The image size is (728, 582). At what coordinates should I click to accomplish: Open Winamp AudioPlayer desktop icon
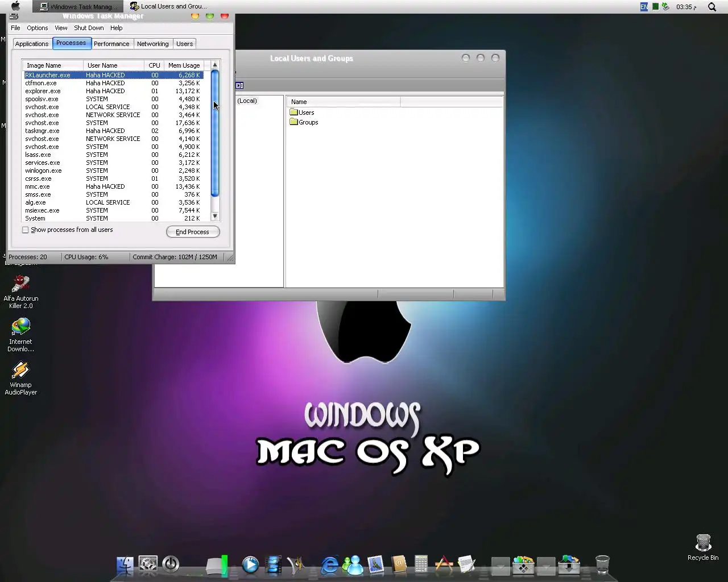pyautogui.click(x=21, y=378)
